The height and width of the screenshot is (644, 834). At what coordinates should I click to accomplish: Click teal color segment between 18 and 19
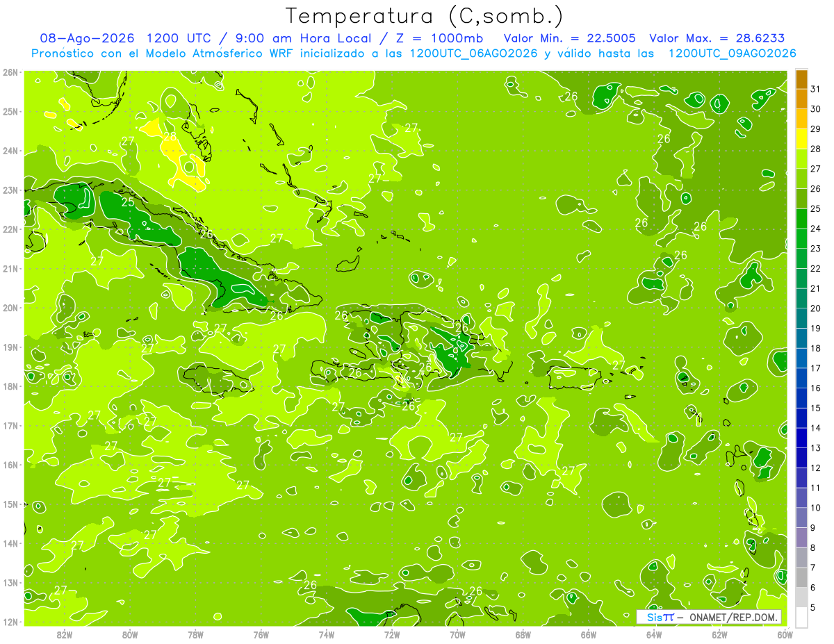(x=801, y=338)
